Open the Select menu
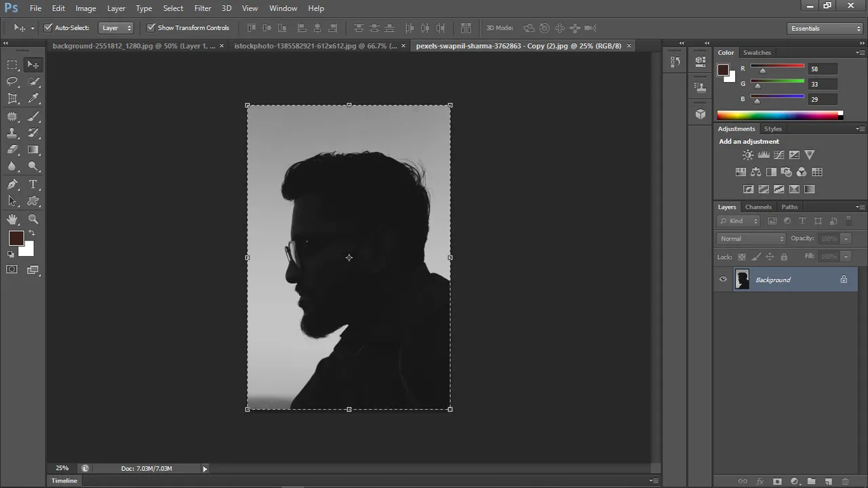Image resolution: width=868 pixels, height=488 pixels. tap(173, 8)
